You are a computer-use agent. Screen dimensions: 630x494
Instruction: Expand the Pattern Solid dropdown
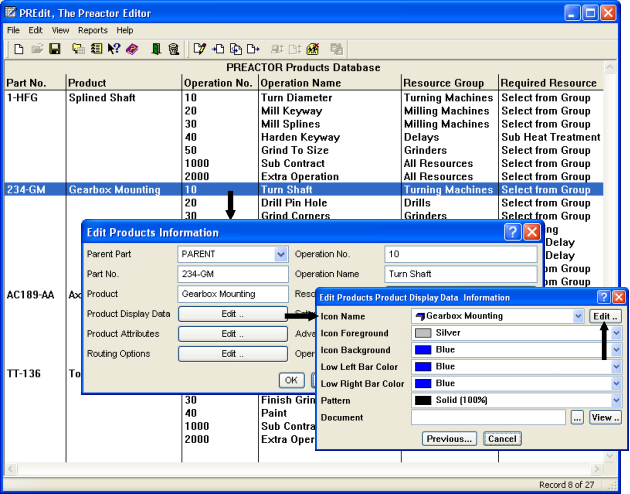coord(616,400)
